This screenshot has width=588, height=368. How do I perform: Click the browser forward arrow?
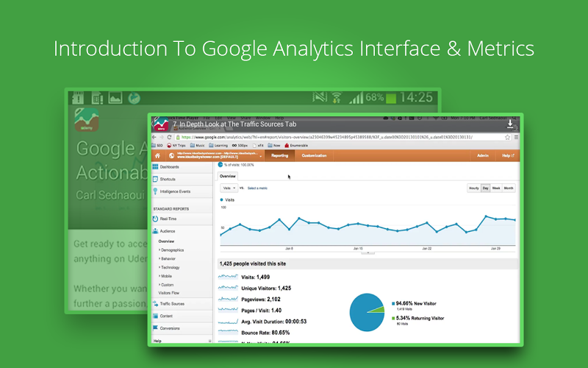162,138
